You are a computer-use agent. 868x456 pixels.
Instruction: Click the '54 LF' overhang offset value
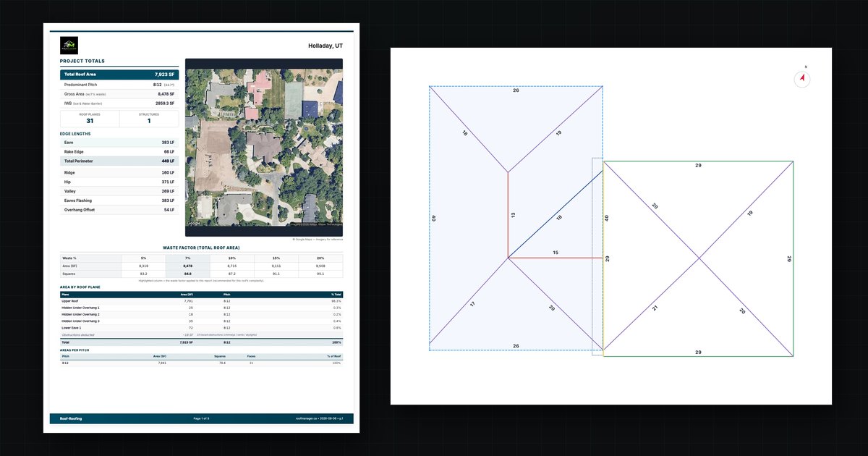tap(169, 210)
